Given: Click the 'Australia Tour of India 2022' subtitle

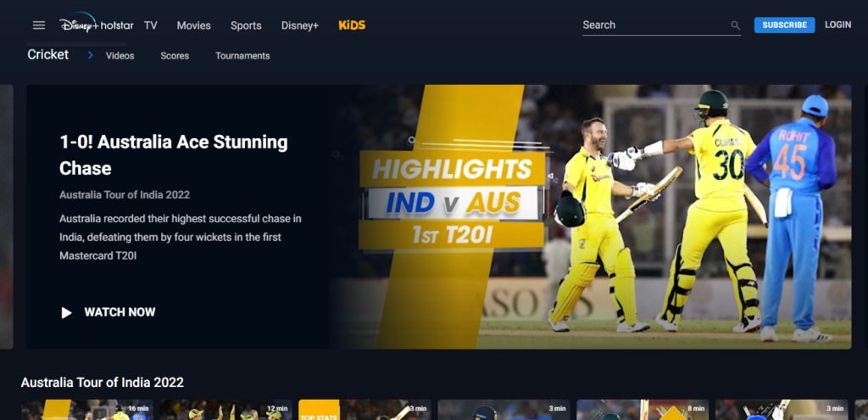Looking at the screenshot, I should click(125, 195).
